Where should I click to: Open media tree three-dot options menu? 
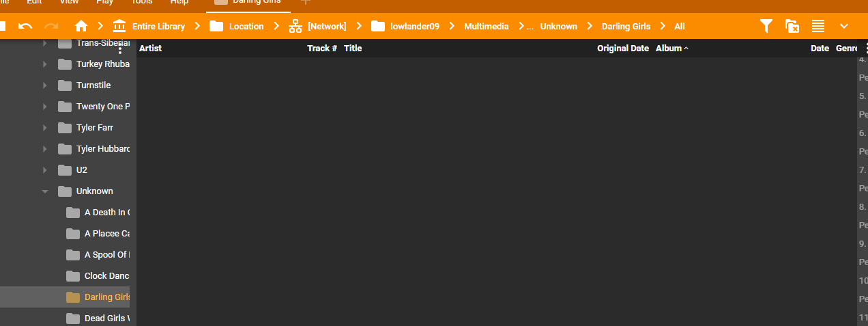[120, 49]
